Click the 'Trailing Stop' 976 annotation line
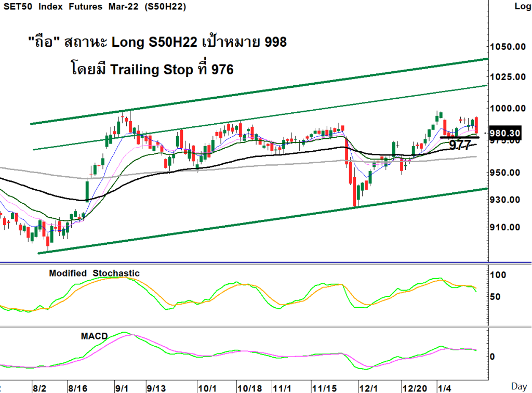 tap(152, 69)
